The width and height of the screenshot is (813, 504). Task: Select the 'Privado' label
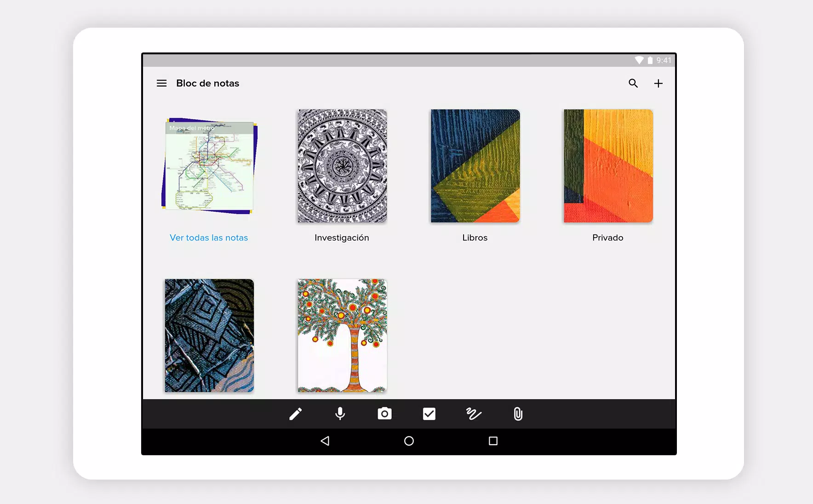[x=608, y=238]
